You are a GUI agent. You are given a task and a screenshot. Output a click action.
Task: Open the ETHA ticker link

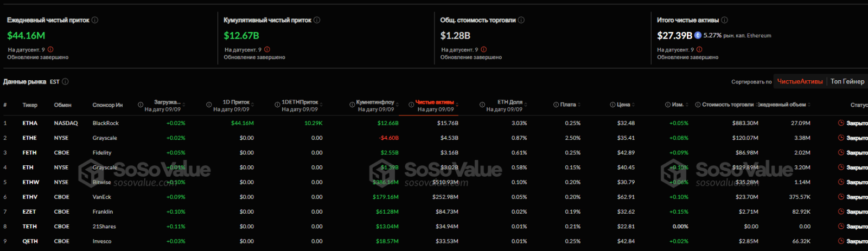point(30,123)
